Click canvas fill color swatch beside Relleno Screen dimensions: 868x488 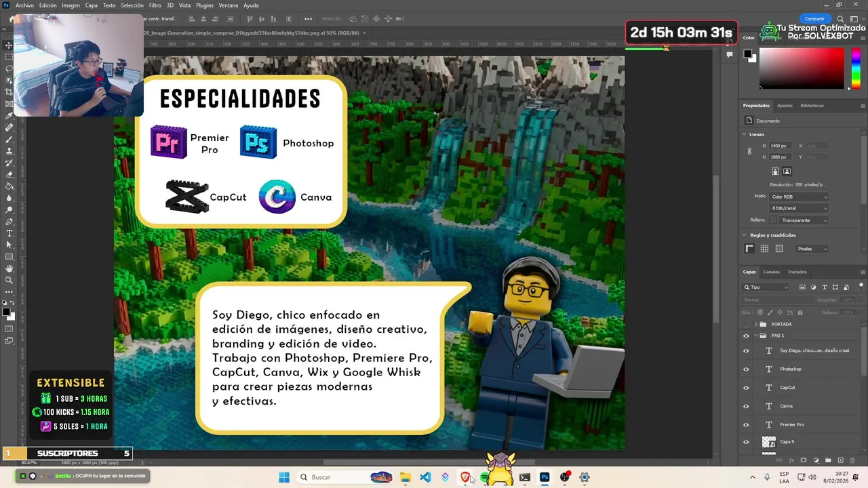click(773, 220)
